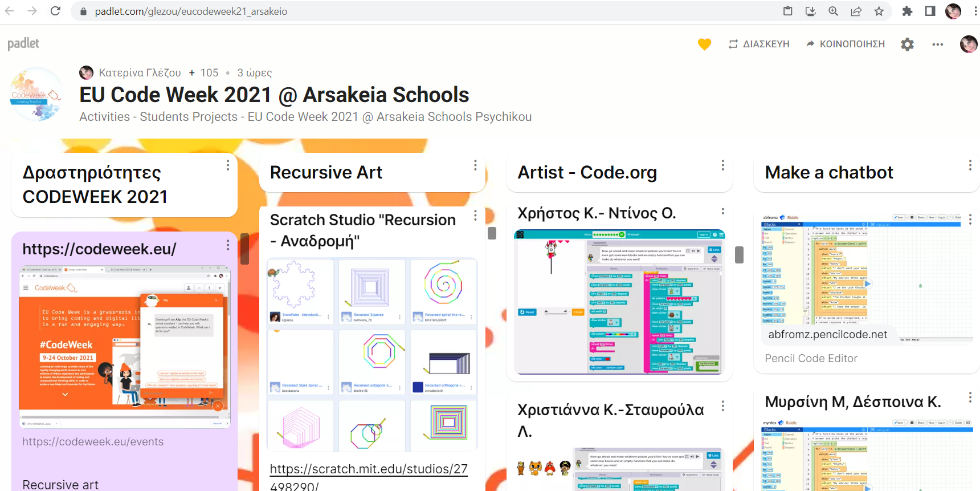Click the clipboard icon in address bar
980x491 pixels.
tap(788, 11)
